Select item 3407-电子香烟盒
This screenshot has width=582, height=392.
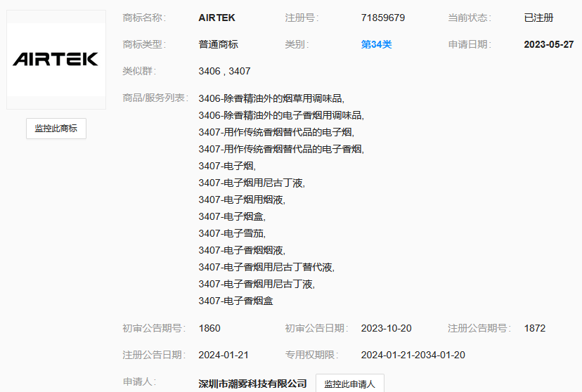236,301
